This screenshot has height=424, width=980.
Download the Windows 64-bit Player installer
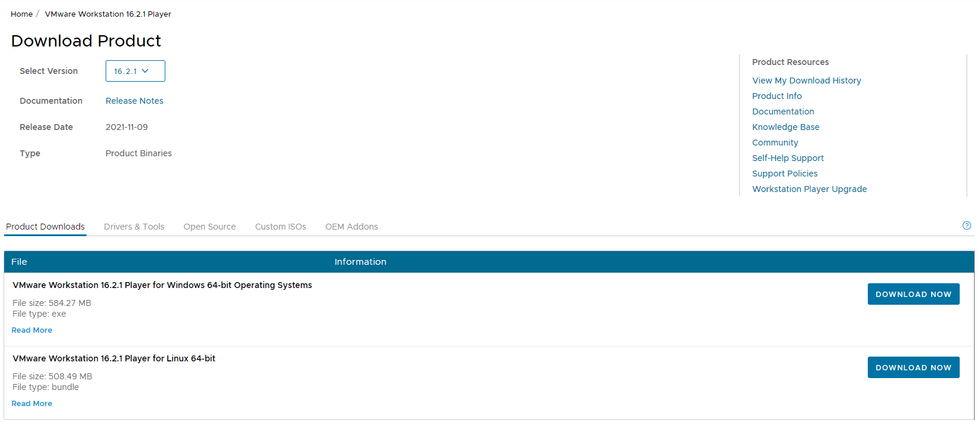click(x=913, y=294)
